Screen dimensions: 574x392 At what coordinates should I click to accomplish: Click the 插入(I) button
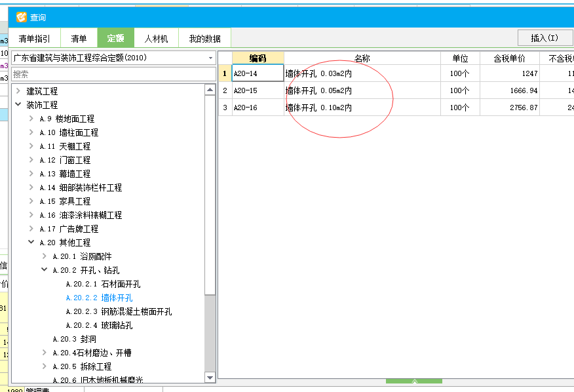(544, 38)
